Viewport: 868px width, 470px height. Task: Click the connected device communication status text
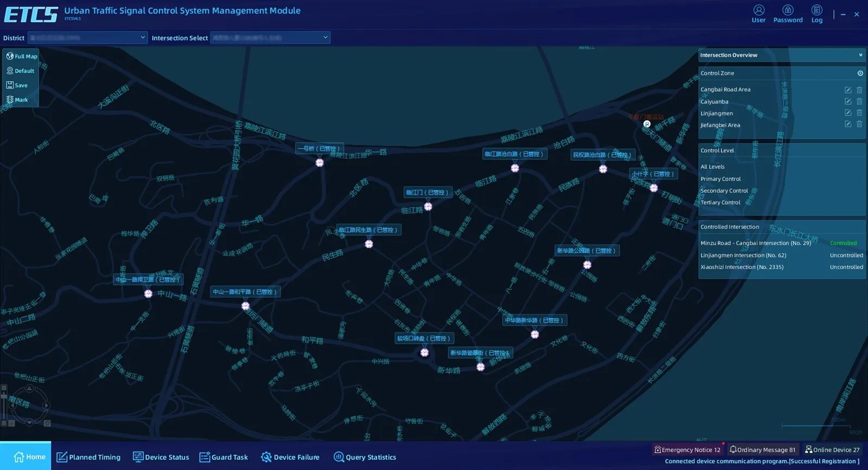point(762,461)
